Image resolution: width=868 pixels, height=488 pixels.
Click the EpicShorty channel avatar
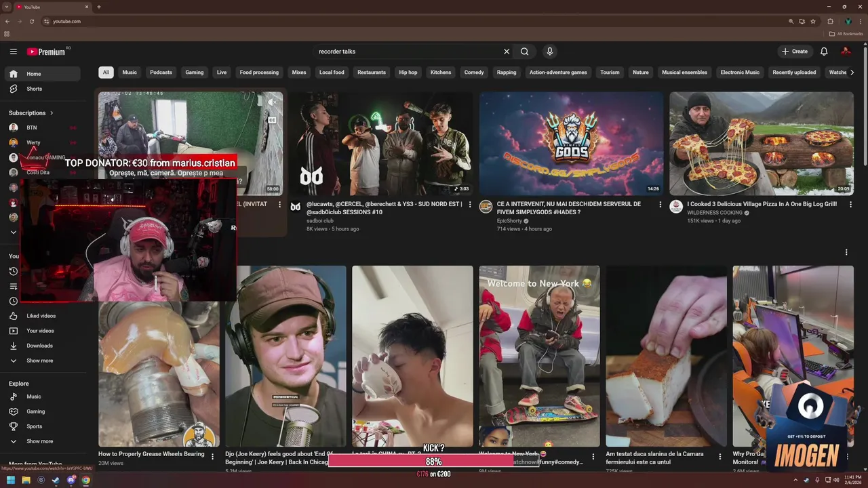[486, 207]
